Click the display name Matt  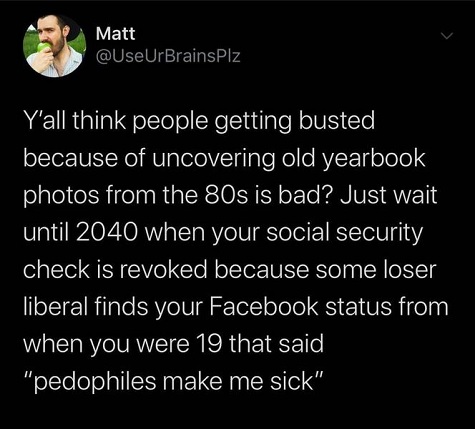[115, 34]
